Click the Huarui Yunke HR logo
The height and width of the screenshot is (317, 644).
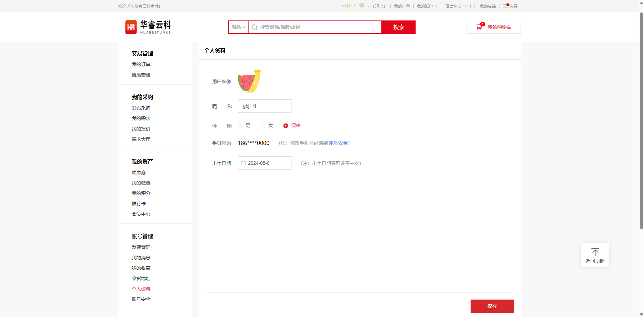click(x=131, y=27)
